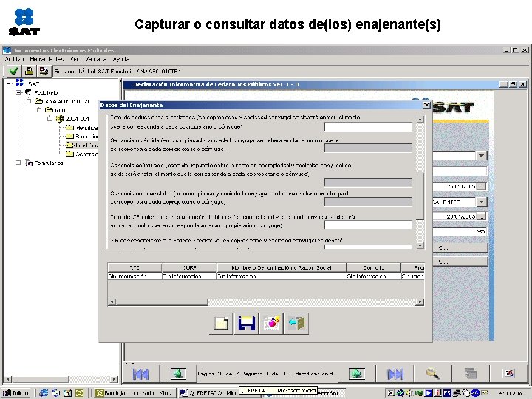
Task: Click the exit door icon in dialog
Action: click(x=296, y=324)
